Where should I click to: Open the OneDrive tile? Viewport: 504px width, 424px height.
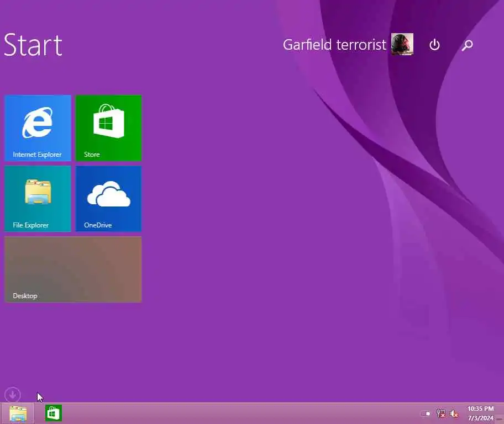(108, 199)
